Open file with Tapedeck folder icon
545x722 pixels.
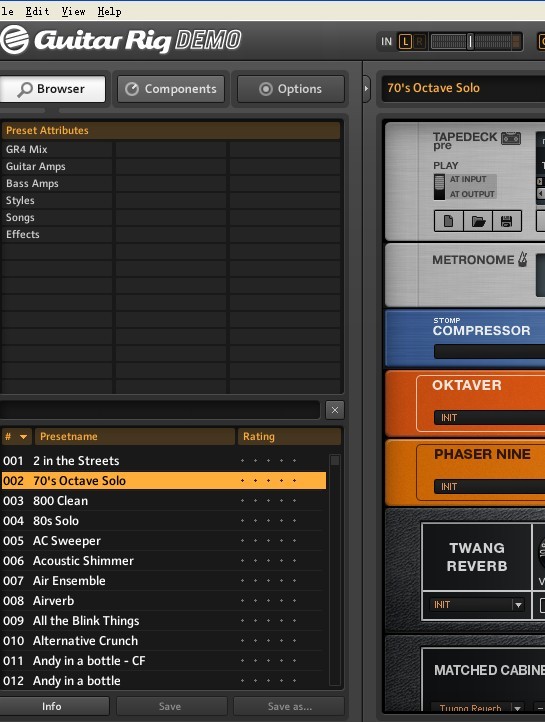478,221
